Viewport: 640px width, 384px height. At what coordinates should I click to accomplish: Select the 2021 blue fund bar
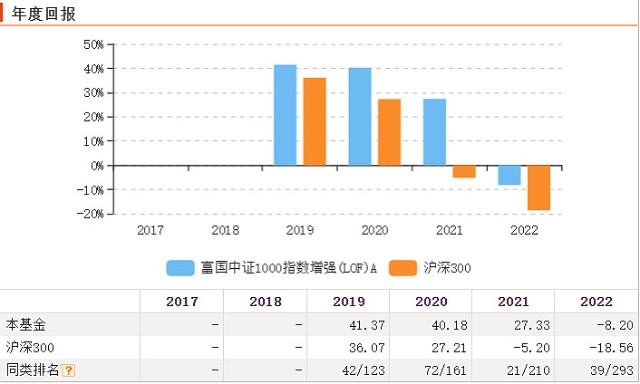coord(435,132)
